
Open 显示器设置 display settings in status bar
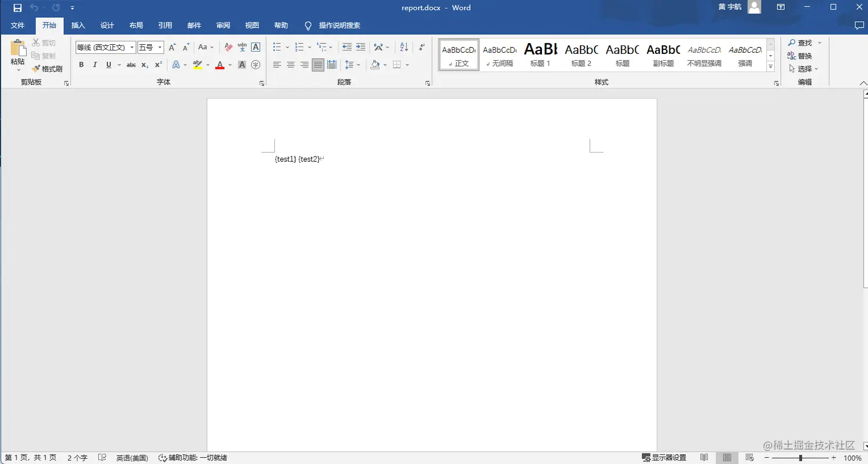click(x=664, y=458)
